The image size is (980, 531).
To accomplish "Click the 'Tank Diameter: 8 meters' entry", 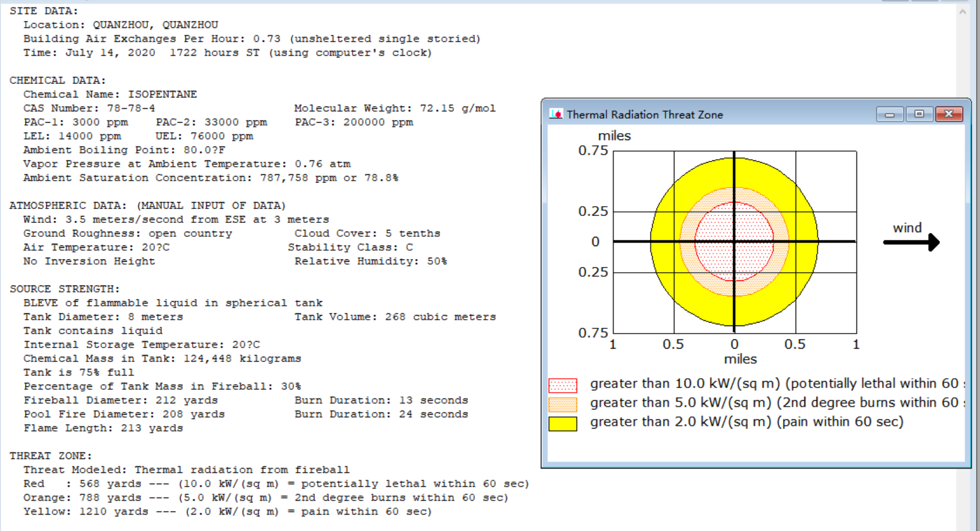I will [103, 317].
